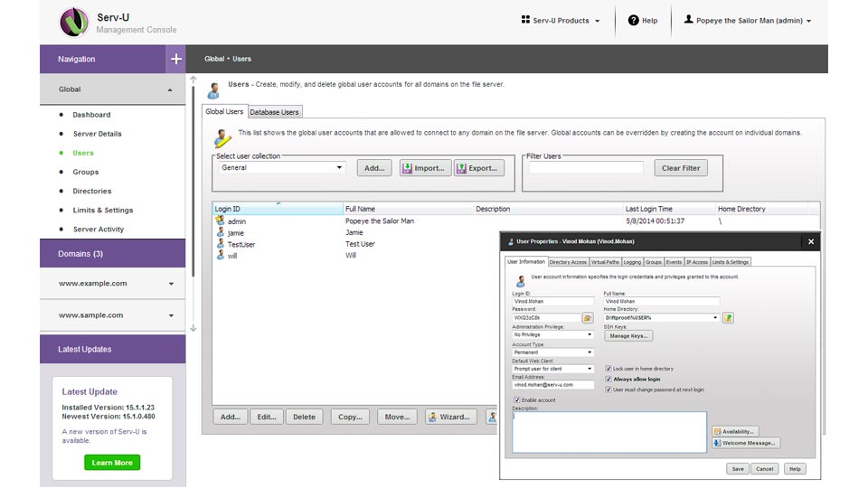868x488 pixels.
Task: Click the plus icon beside Navigation
Action: 176,59
